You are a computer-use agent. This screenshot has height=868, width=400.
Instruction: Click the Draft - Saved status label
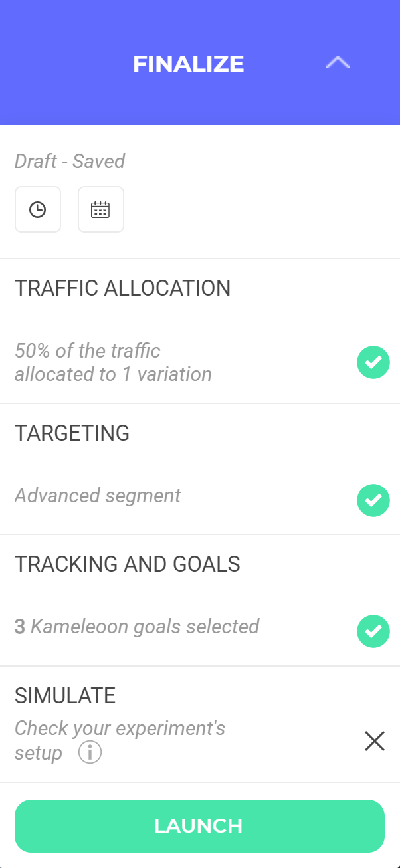(70, 162)
